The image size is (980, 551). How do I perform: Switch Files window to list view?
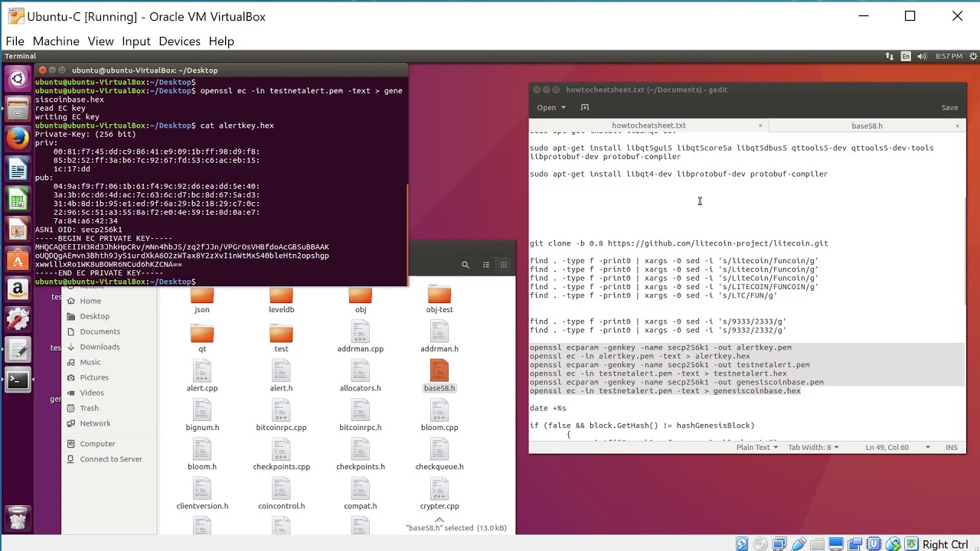[485, 265]
